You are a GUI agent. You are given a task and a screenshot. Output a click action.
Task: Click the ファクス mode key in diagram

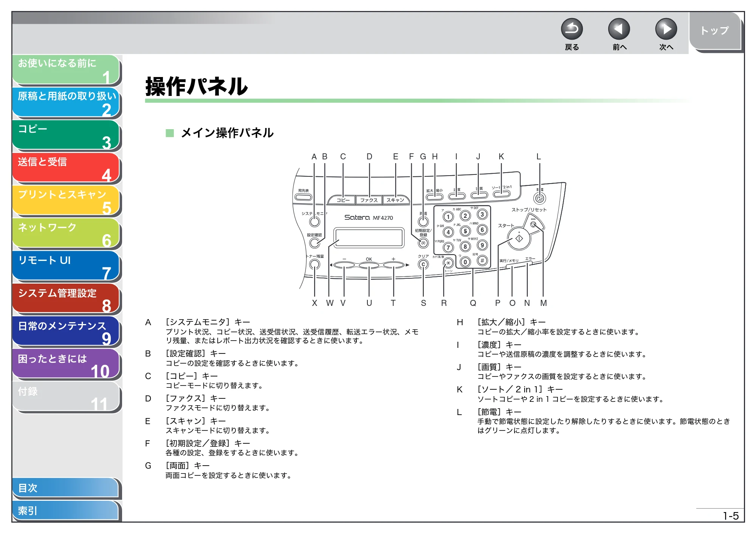click(369, 200)
